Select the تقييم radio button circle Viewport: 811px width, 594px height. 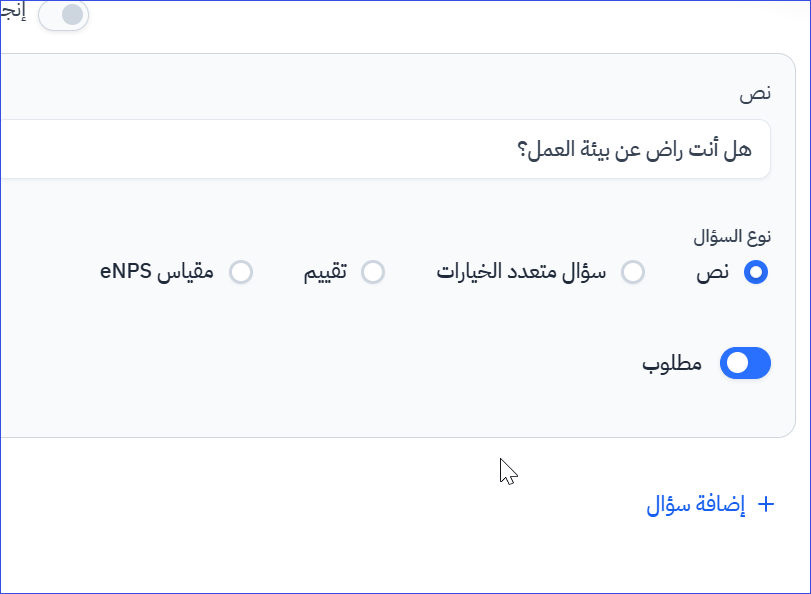click(x=373, y=272)
